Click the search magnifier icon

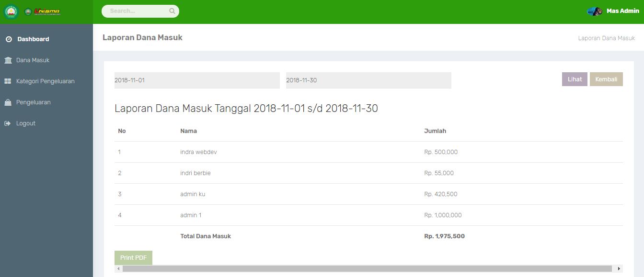point(172,11)
